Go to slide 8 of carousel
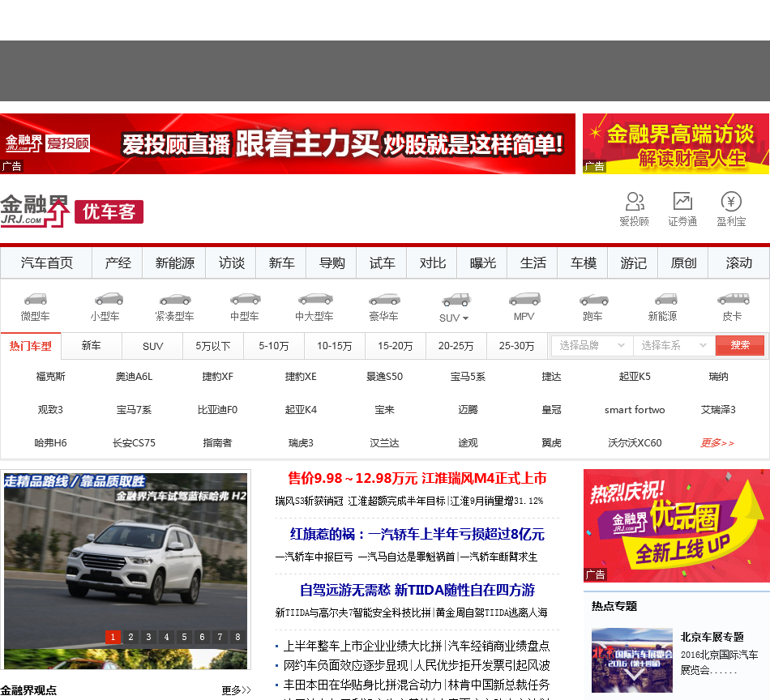Image resolution: width=770 pixels, height=700 pixels. coord(237,637)
